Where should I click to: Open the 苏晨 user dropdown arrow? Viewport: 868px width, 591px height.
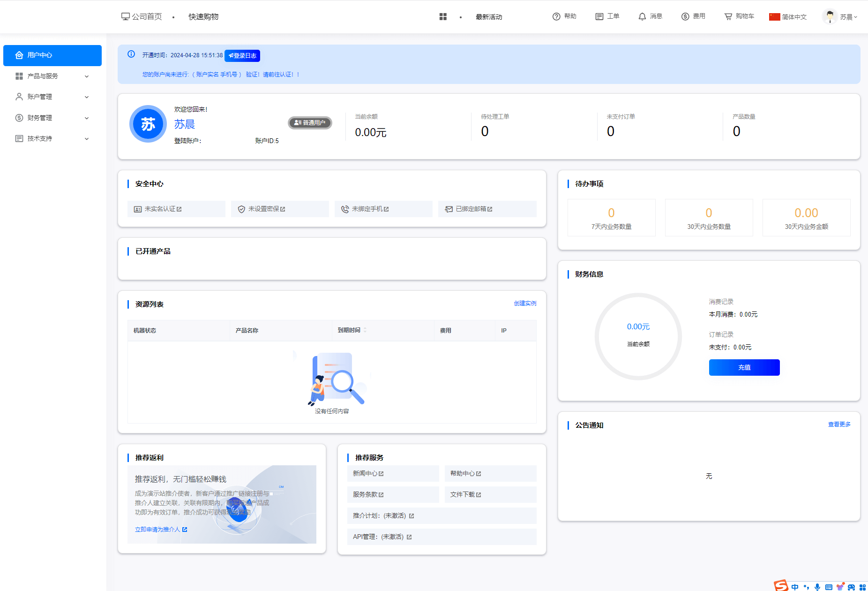point(856,17)
